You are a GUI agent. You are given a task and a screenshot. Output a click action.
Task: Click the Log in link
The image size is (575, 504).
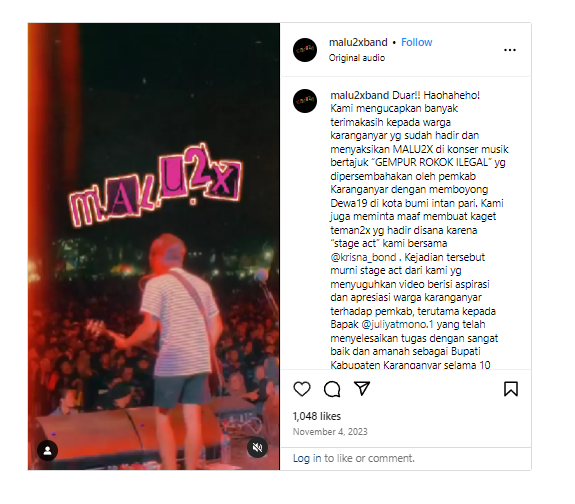click(307, 458)
